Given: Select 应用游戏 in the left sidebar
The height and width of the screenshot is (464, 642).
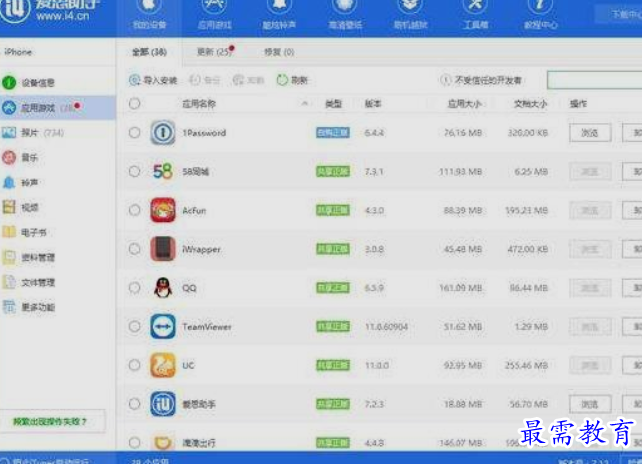Looking at the screenshot, I should tap(57, 108).
